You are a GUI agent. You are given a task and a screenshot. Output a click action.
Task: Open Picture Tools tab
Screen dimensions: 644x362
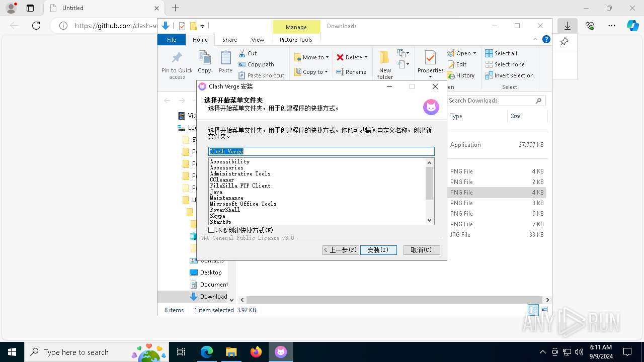(296, 40)
